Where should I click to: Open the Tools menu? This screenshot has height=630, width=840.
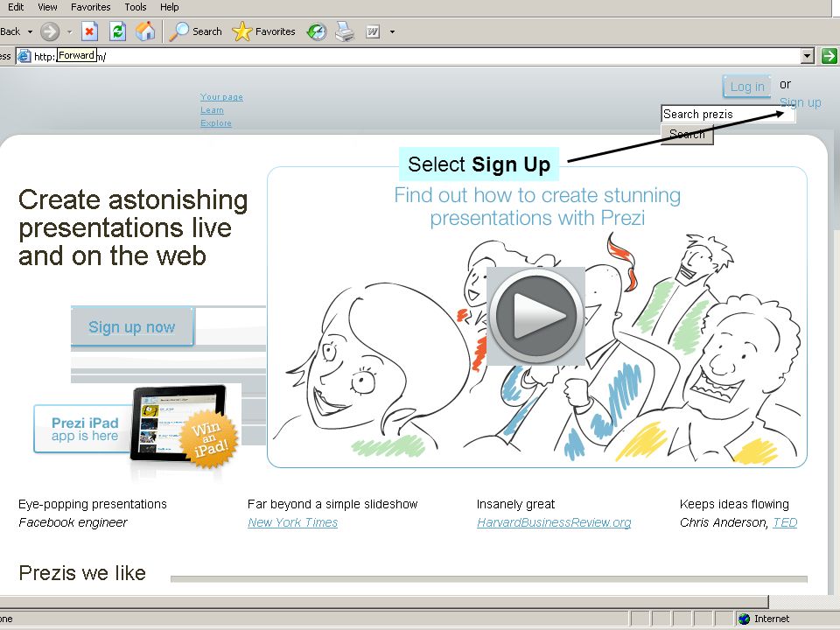(136, 7)
